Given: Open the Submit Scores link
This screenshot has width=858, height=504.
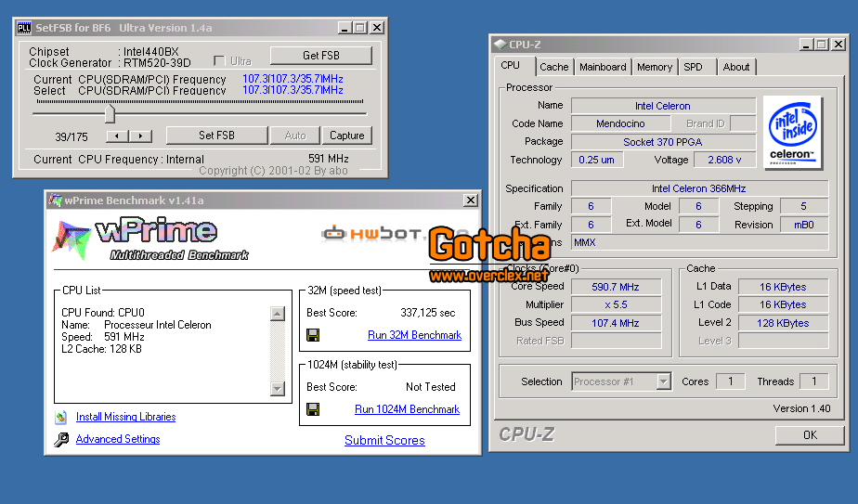Looking at the screenshot, I should click(384, 440).
